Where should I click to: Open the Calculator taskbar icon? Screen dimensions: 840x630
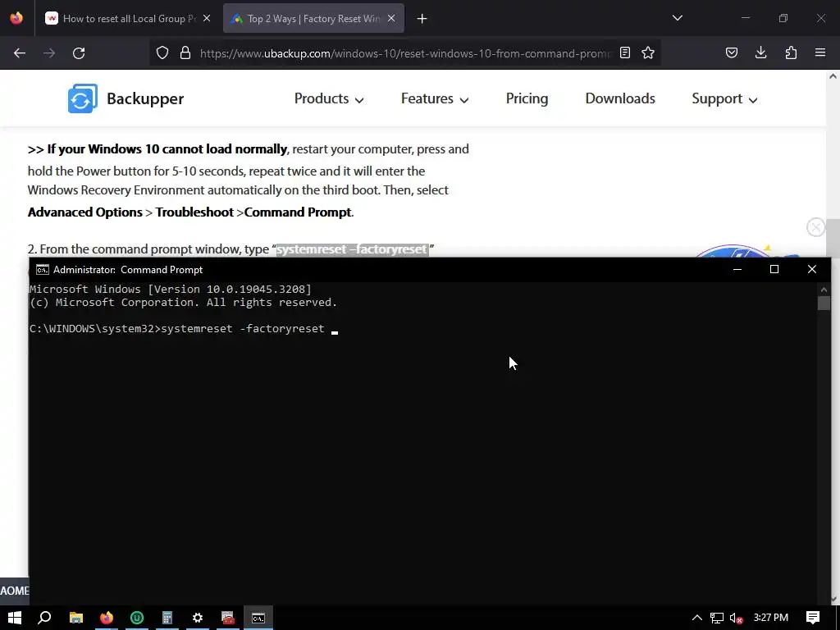[167, 618]
